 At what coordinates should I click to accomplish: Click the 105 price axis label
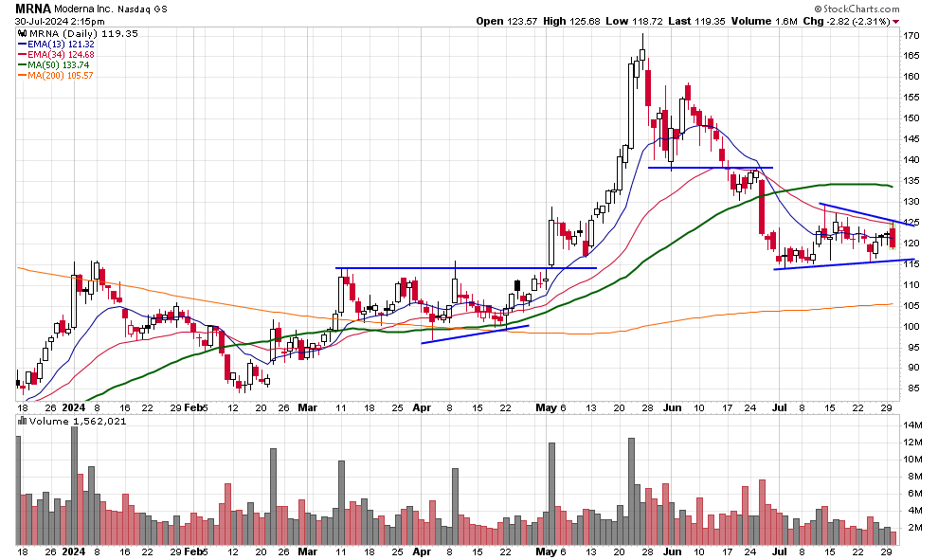pos(911,306)
